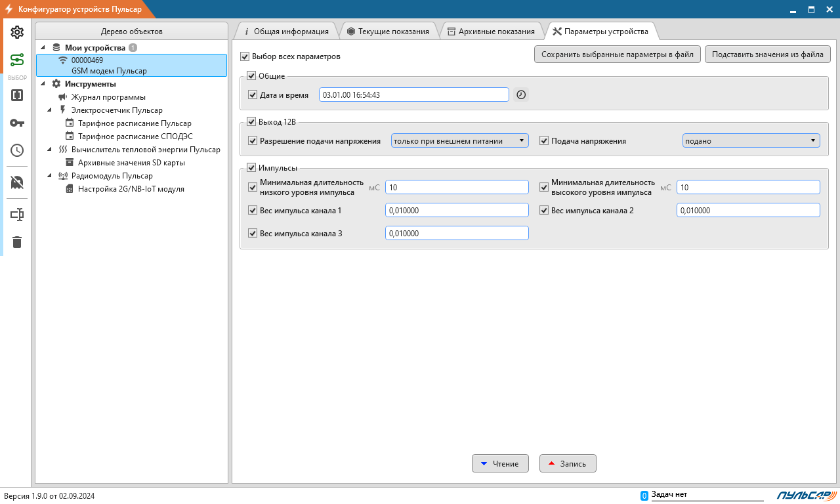Click the database icon beside Мои устройства
This screenshot has width=840, height=504.
56,48
